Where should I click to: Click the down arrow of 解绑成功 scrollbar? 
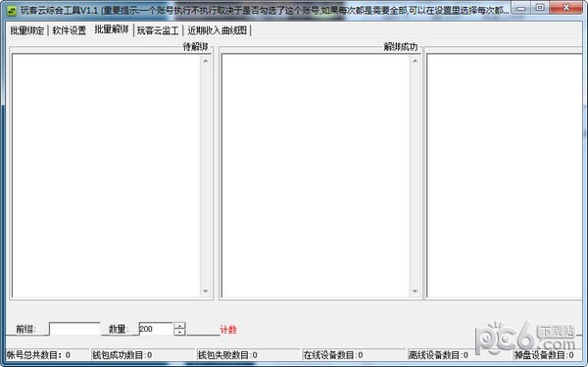[415, 291]
